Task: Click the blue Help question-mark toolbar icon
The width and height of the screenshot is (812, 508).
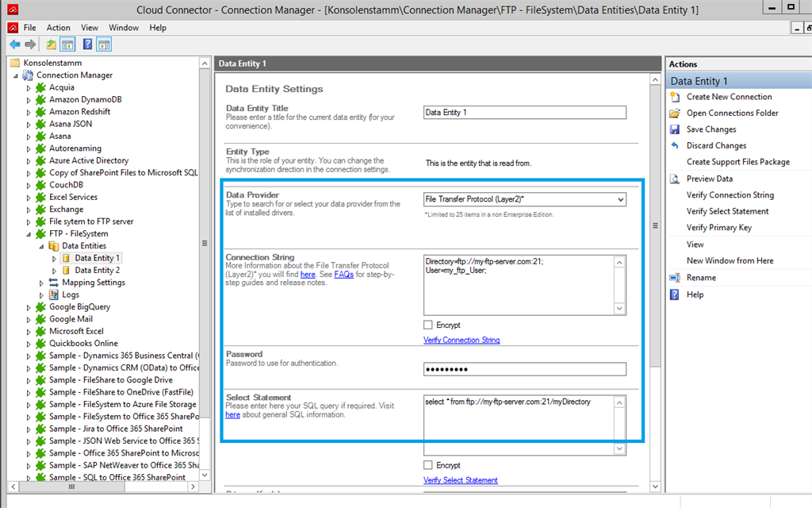Action: point(87,44)
